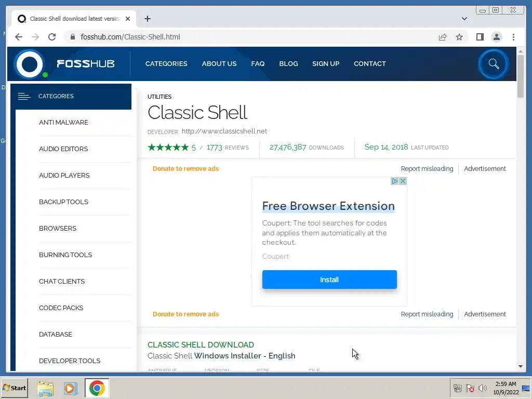
Task: Click the five-star rating stars
Action: pyautogui.click(x=168, y=147)
